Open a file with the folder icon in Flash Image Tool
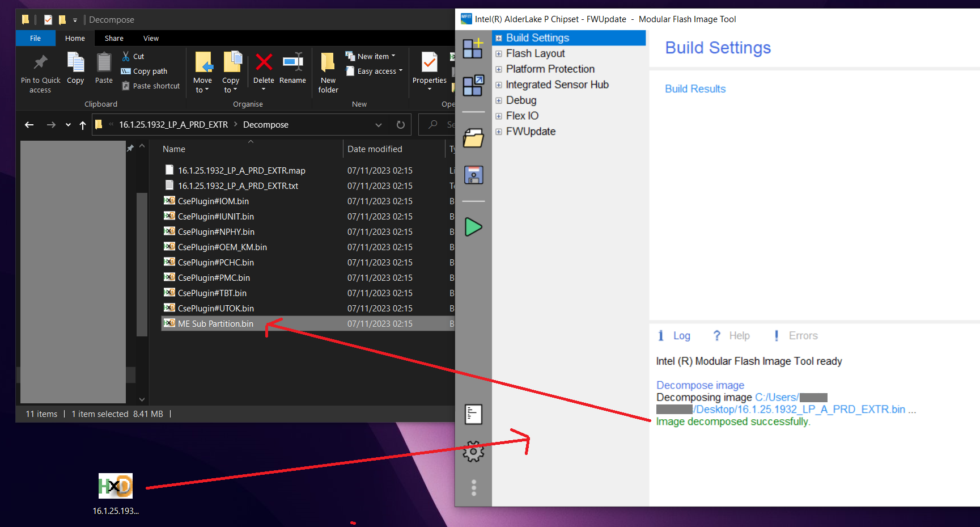Viewport: 980px width, 527px height. click(473, 138)
